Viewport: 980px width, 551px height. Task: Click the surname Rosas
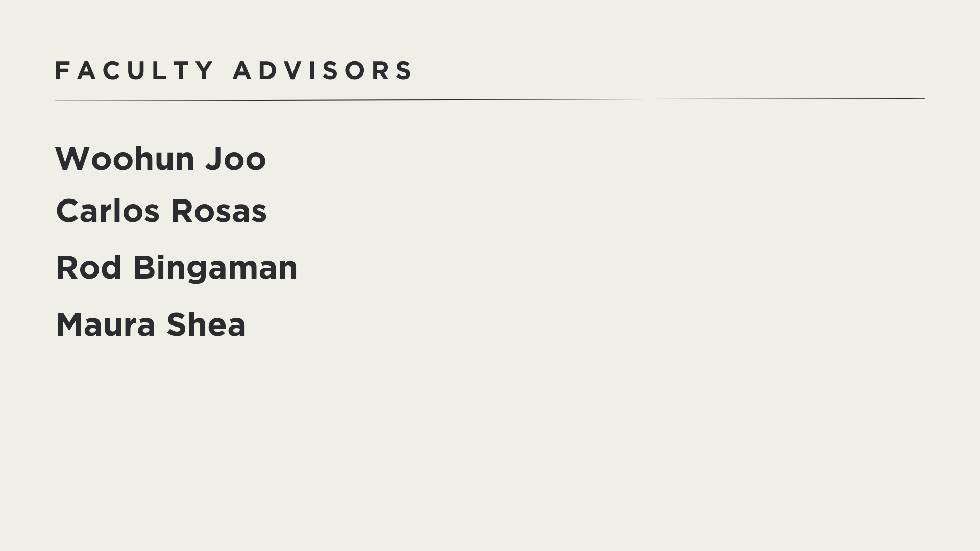218,211
